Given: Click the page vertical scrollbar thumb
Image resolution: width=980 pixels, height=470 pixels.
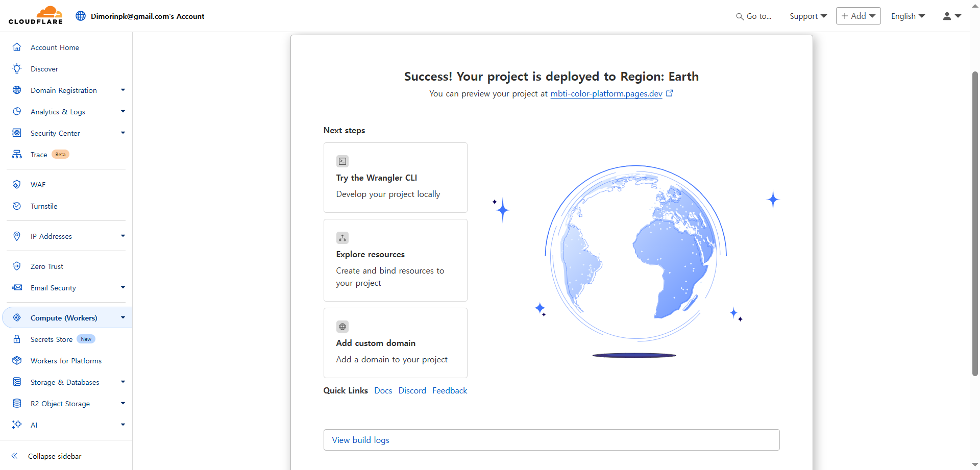Looking at the screenshot, I should click(975, 224).
